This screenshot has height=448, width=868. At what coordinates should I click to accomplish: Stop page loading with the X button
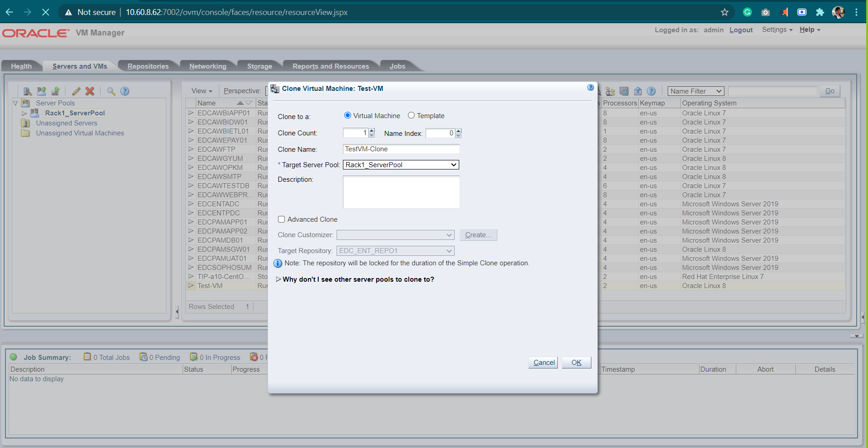coord(45,12)
